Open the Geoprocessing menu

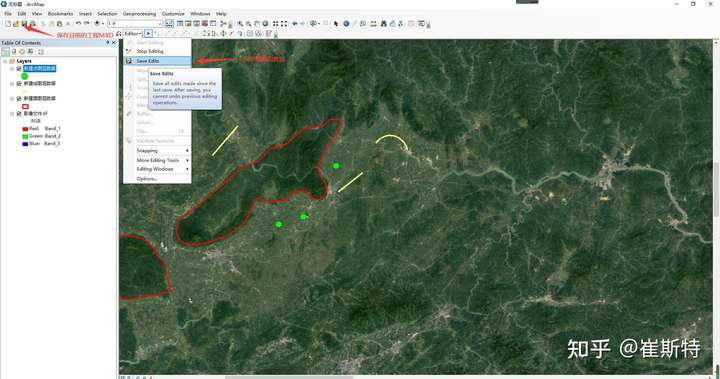pyautogui.click(x=139, y=14)
